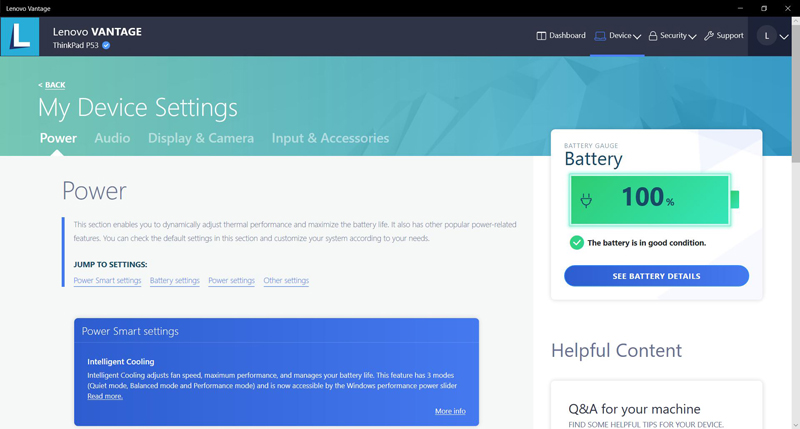The image size is (800, 429).
Task: Jump to Power settings link
Action: tap(231, 281)
